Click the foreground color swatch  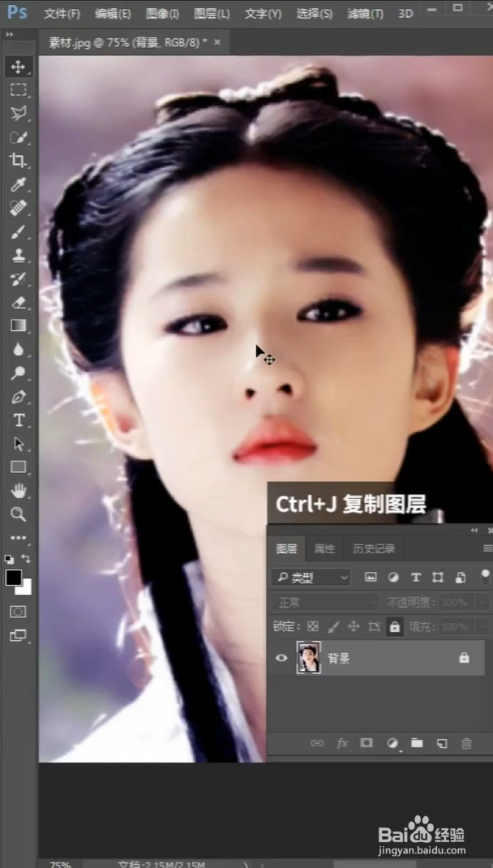[13, 578]
